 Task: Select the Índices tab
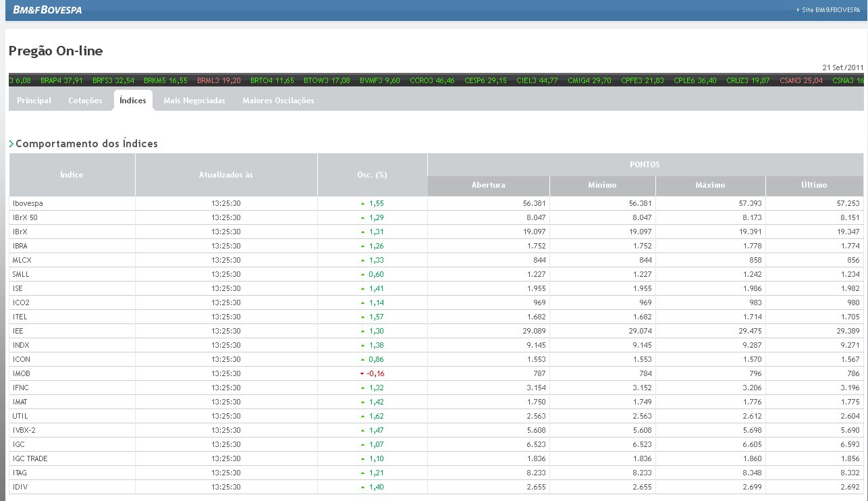pos(132,101)
